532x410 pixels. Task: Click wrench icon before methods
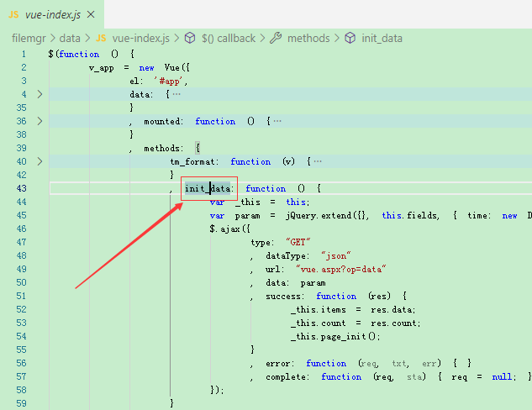click(276, 38)
